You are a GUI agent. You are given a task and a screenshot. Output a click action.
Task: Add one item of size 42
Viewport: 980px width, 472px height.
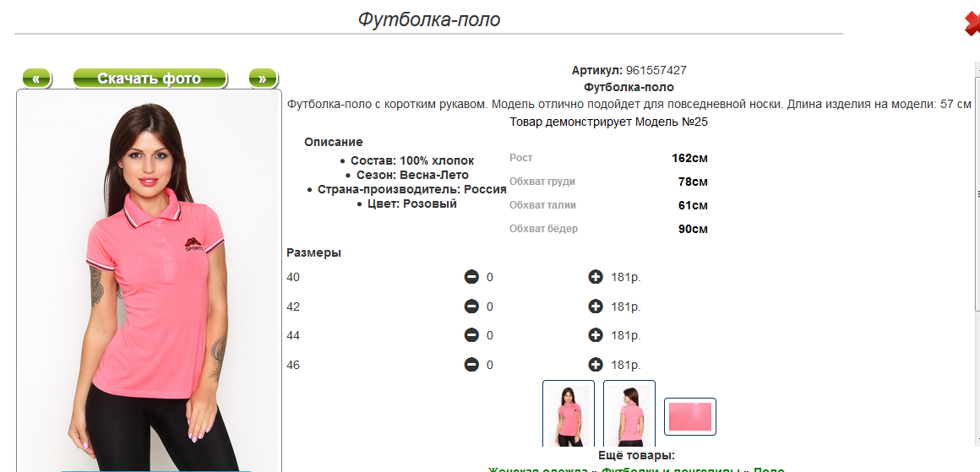click(596, 307)
